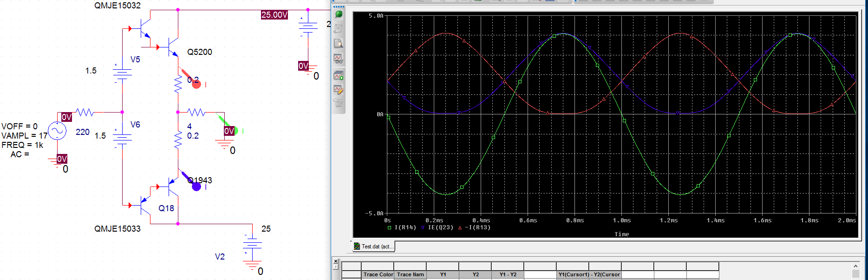Click the green globe magnifier icon in Probe sidebar
Image resolution: width=868 pixels, height=280 pixels.
(339, 14)
